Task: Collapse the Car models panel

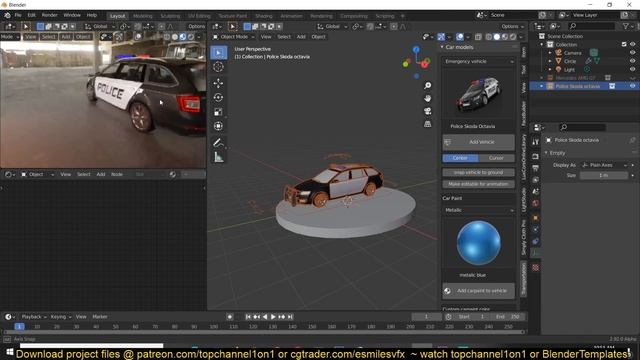Action: [442, 47]
